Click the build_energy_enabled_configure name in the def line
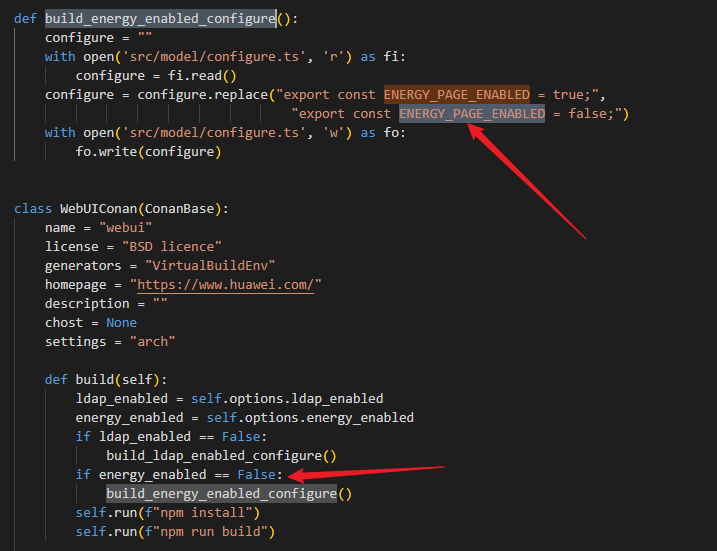The image size is (717, 551). click(x=160, y=18)
